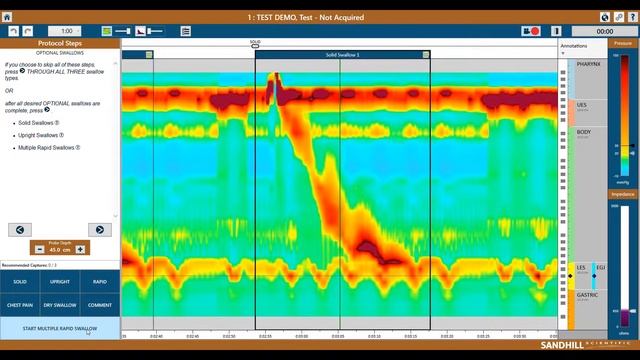Select the LES region label
Viewport: 640px width, 360px height.
point(581,268)
